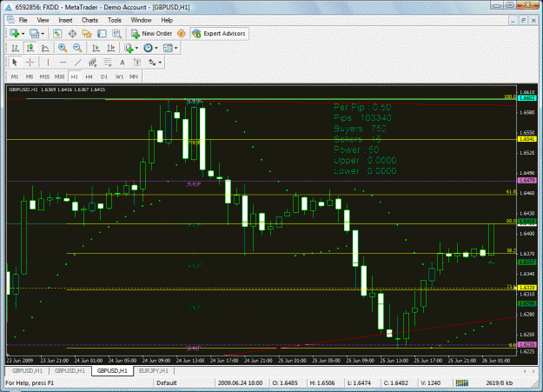
Task: Open the Window menu
Action: (141, 20)
